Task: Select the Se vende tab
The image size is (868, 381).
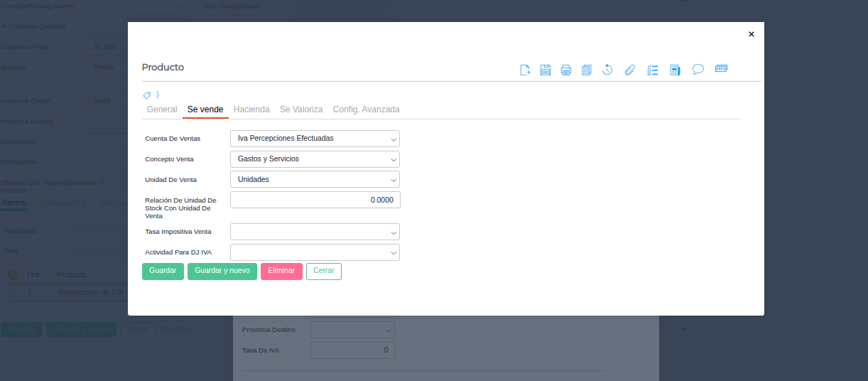Action: (x=205, y=109)
